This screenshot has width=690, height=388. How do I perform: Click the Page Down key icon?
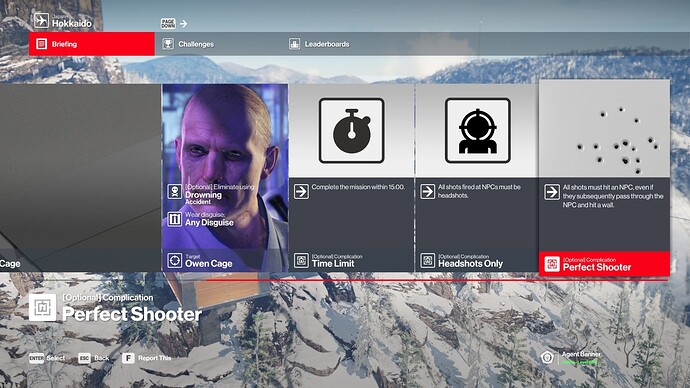click(168, 23)
